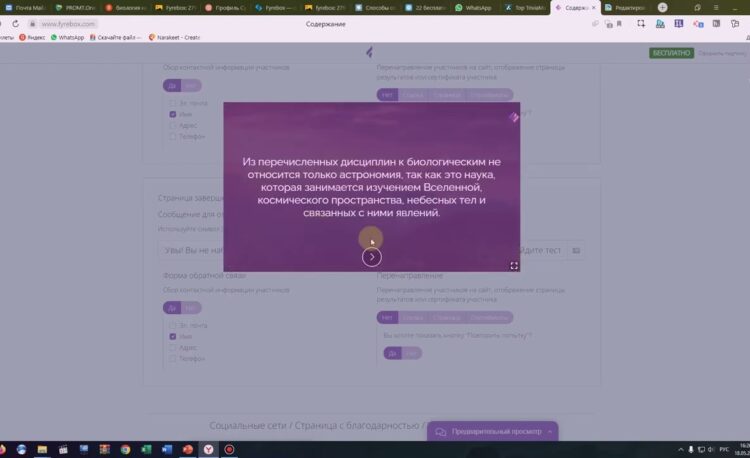Open Chrome from the Windows taskbar
Image resolution: width=750 pixels, height=458 pixels.
point(125,449)
